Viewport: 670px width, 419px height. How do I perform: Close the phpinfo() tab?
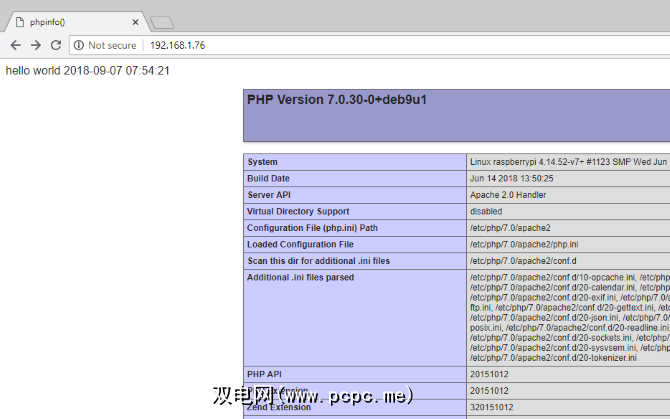[135, 22]
